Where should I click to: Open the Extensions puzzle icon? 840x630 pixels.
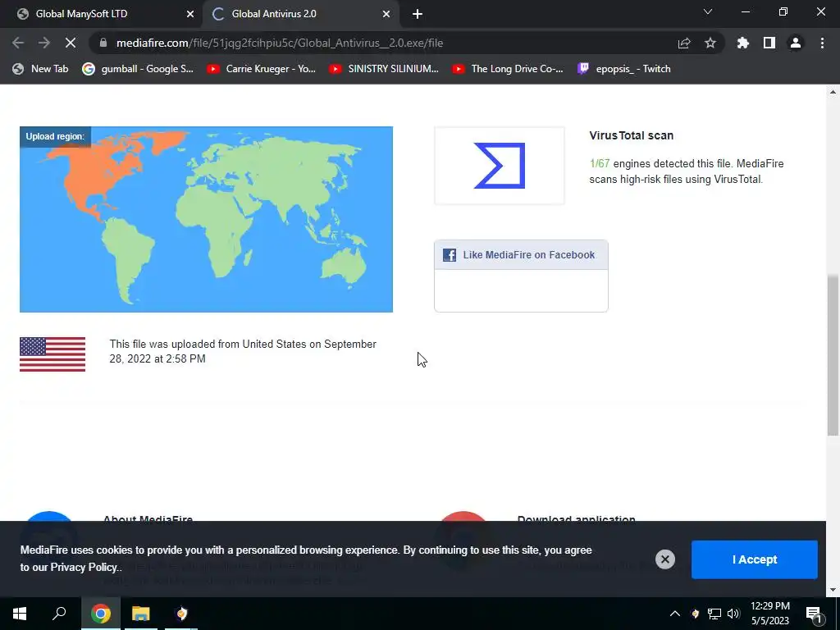coord(743,43)
